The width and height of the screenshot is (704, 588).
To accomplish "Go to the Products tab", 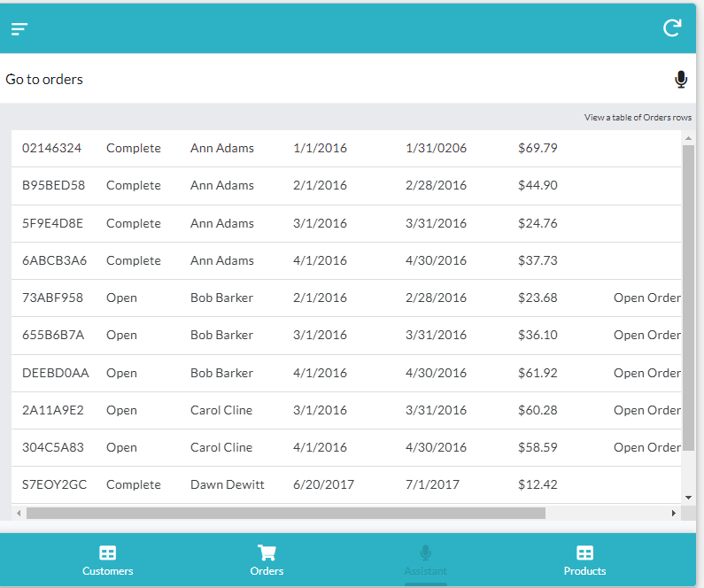I will click(x=584, y=561).
